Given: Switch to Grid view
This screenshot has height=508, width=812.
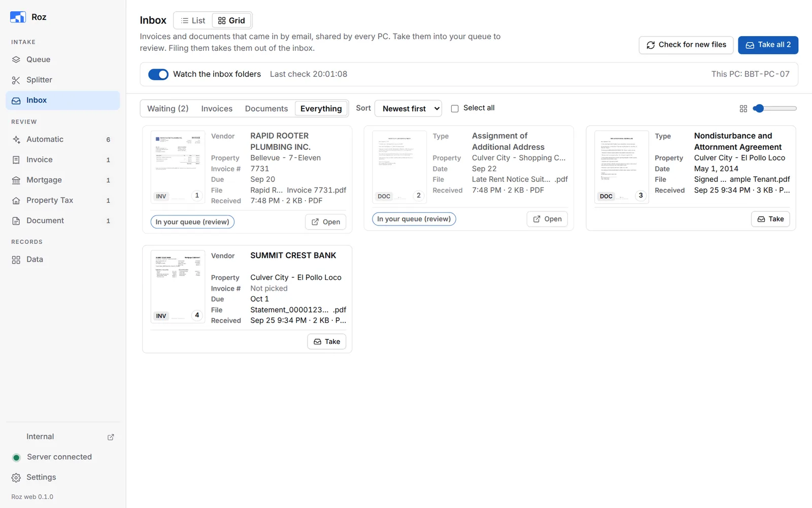Looking at the screenshot, I should coord(231,20).
